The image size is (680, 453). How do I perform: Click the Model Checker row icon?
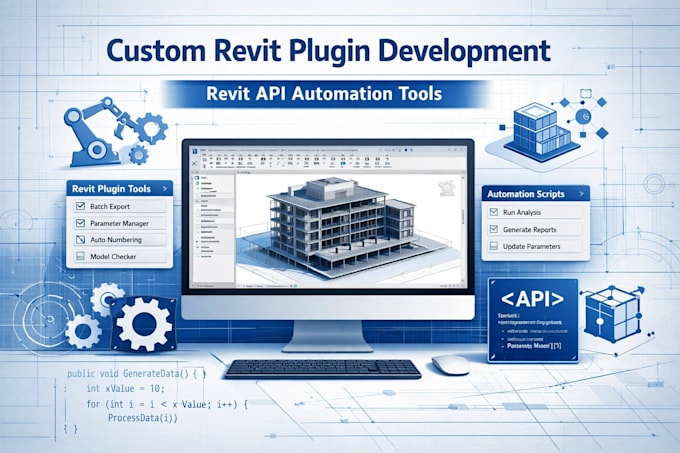coord(81,257)
